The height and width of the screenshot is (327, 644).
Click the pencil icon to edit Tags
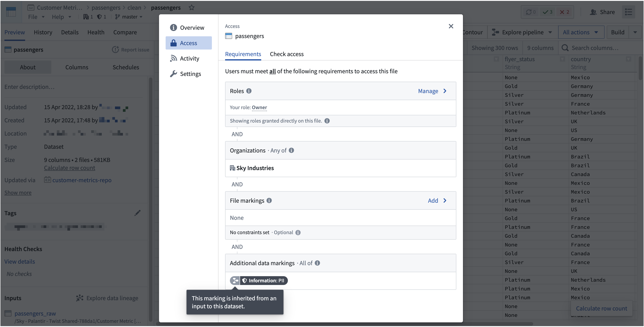137,213
